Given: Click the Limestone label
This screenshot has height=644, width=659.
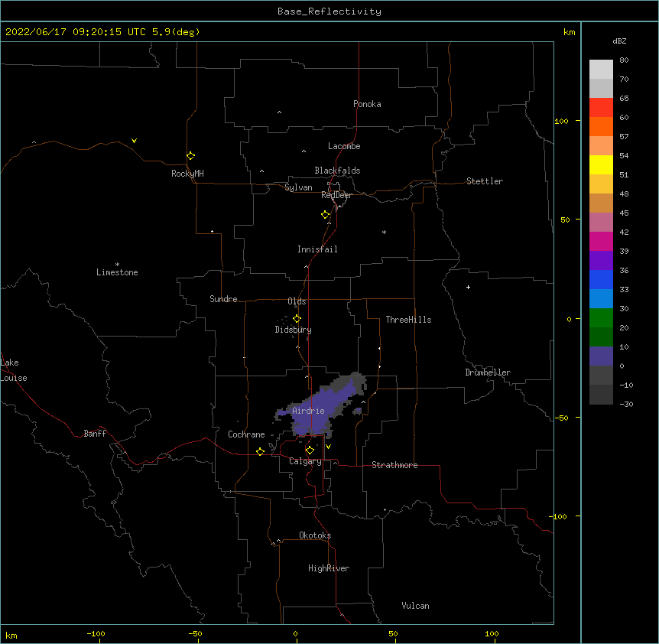Looking at the screenshot, I should [117, 272].
